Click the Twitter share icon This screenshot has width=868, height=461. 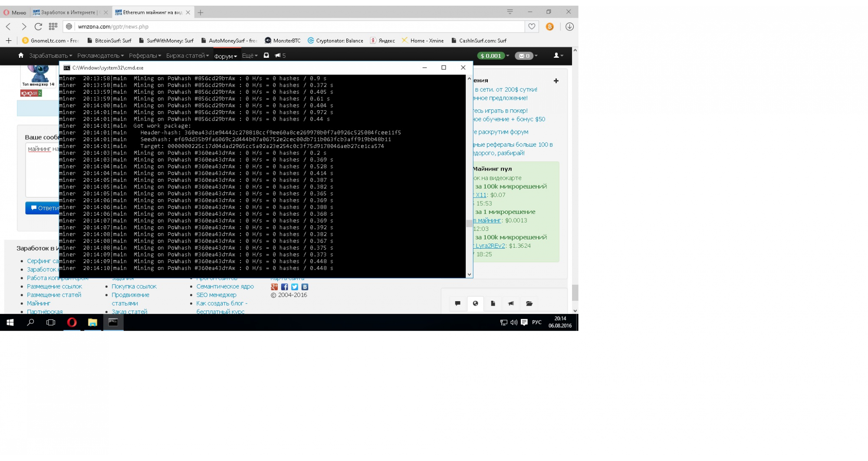click(x=295, y=287)
